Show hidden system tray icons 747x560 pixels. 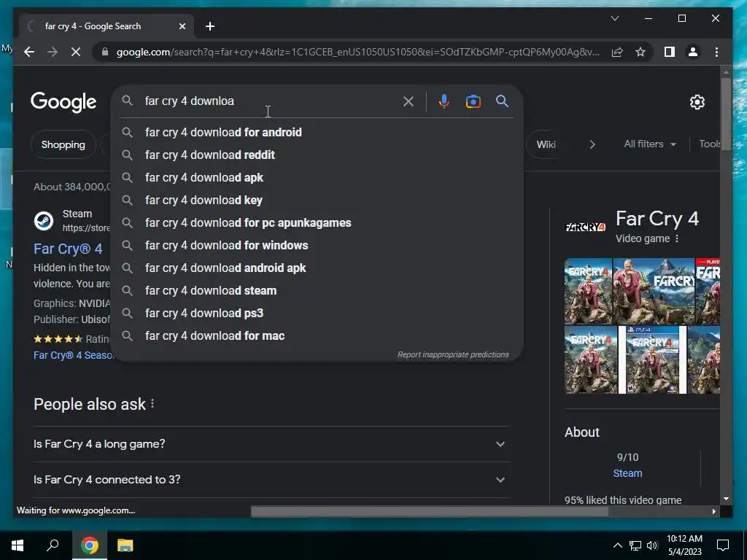(x=617, y=545)
